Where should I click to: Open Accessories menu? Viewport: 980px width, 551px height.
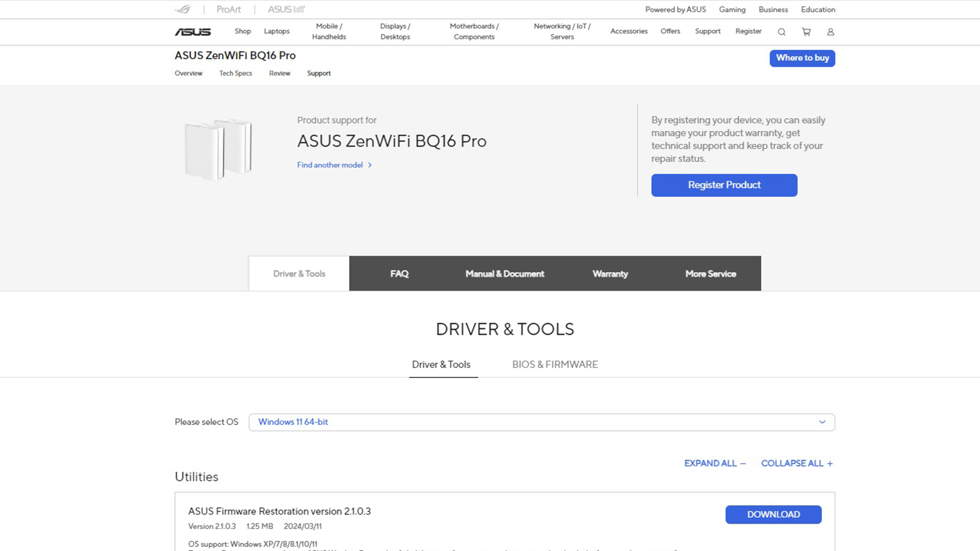[x=629, y=31]
